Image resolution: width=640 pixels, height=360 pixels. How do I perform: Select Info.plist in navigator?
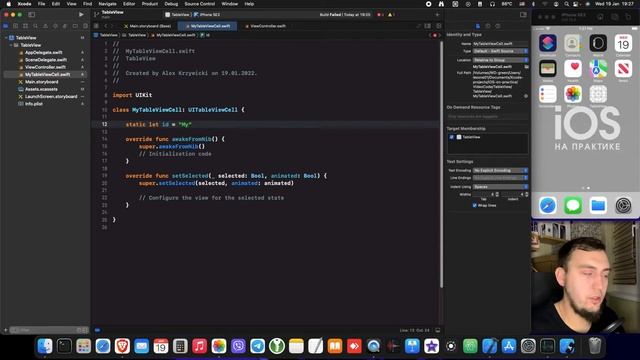click(34, 104)
